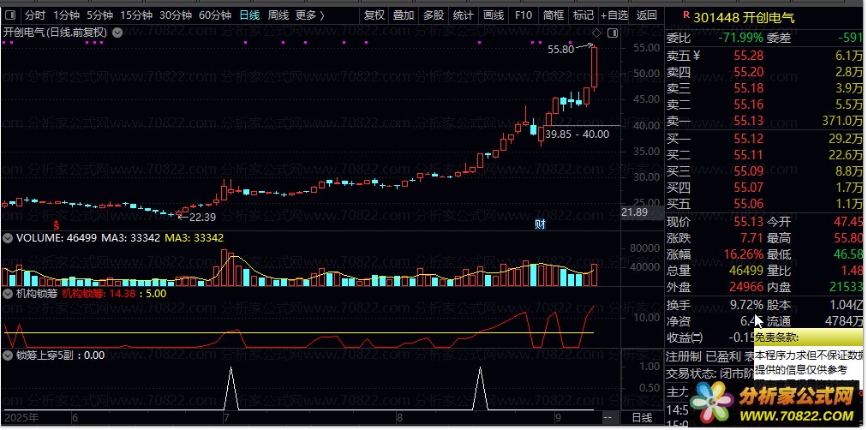Click the 卖四 price 55.20
868x430 pixels.
pos(748,71)
